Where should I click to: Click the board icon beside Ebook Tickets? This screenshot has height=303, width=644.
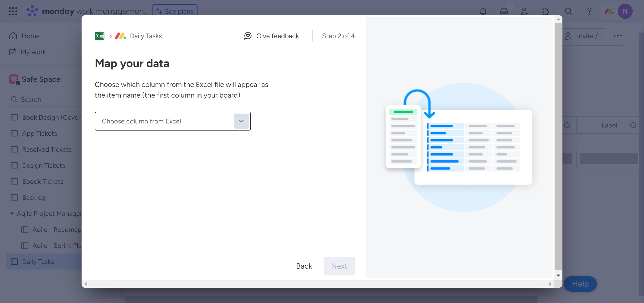[14, 181]
